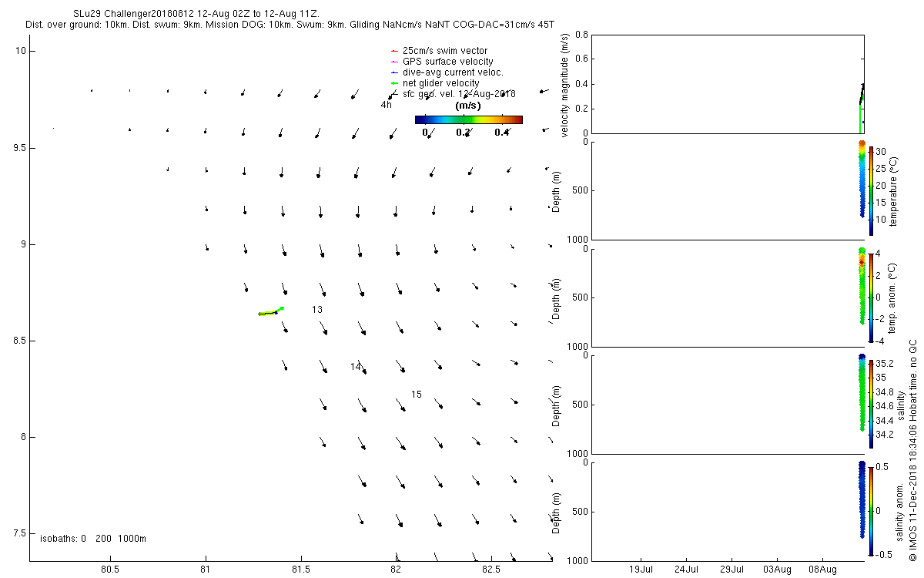
Task: Click the '35.2' salinity colorbar tick
Action: 885,363
